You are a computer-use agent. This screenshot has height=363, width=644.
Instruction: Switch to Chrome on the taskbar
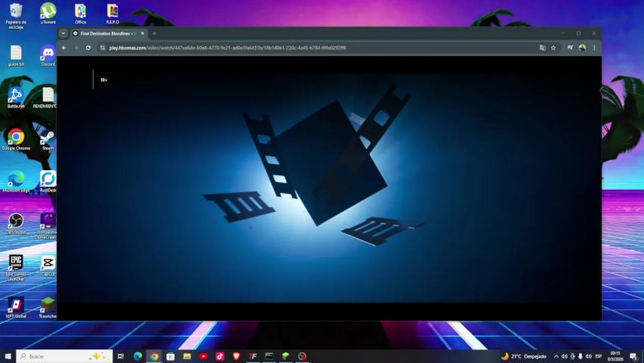pyautogui.click(x=154, y=356)
